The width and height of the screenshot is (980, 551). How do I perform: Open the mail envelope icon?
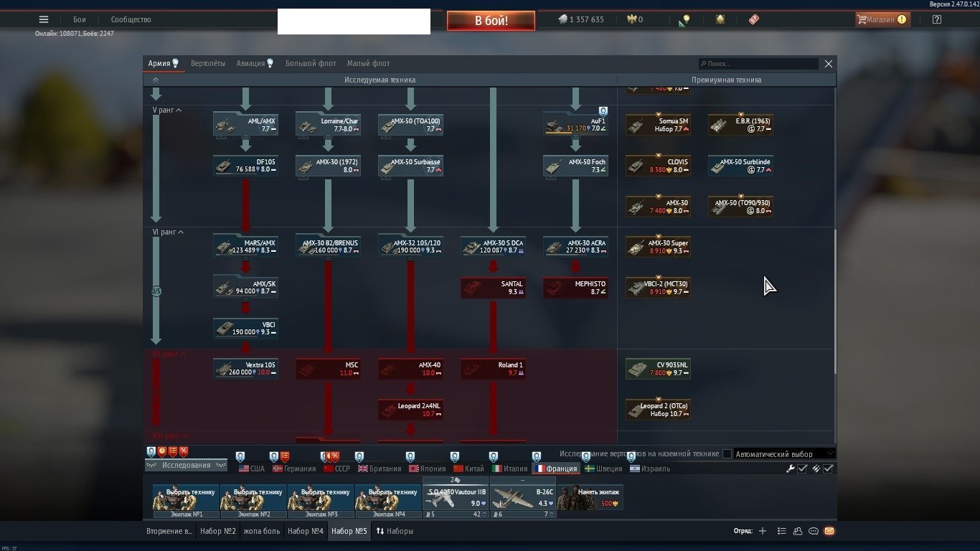829,531
